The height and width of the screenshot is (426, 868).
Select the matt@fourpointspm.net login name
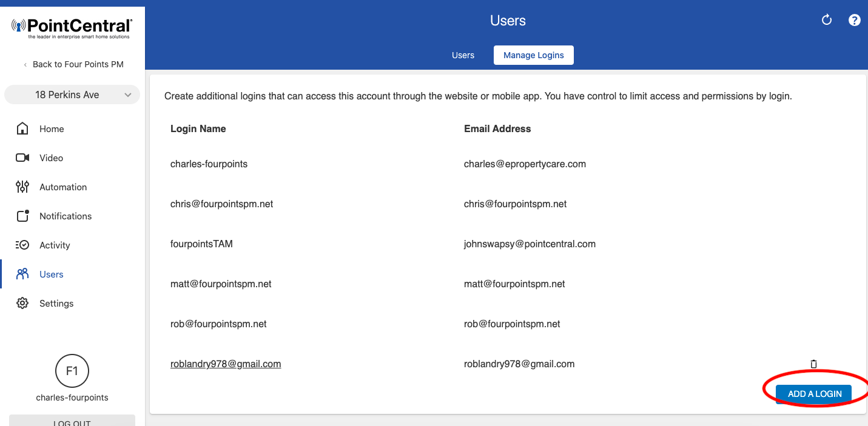click(x=221, y=284)
